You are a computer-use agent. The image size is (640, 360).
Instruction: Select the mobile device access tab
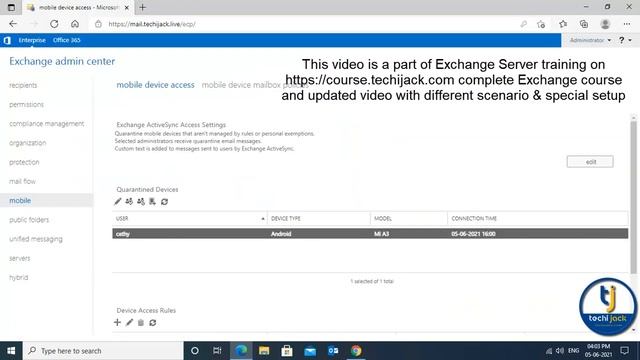(156, 85)
